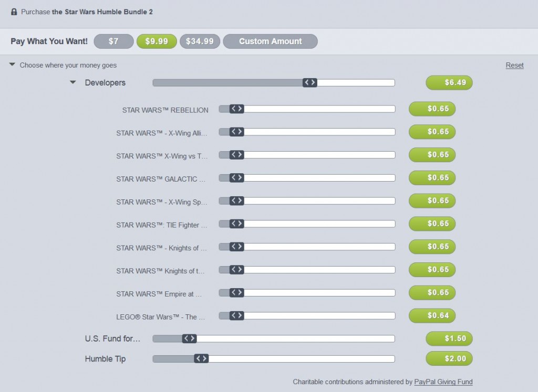
Task: Click the Developers slider handle
Action: click(x=310, y=82)
